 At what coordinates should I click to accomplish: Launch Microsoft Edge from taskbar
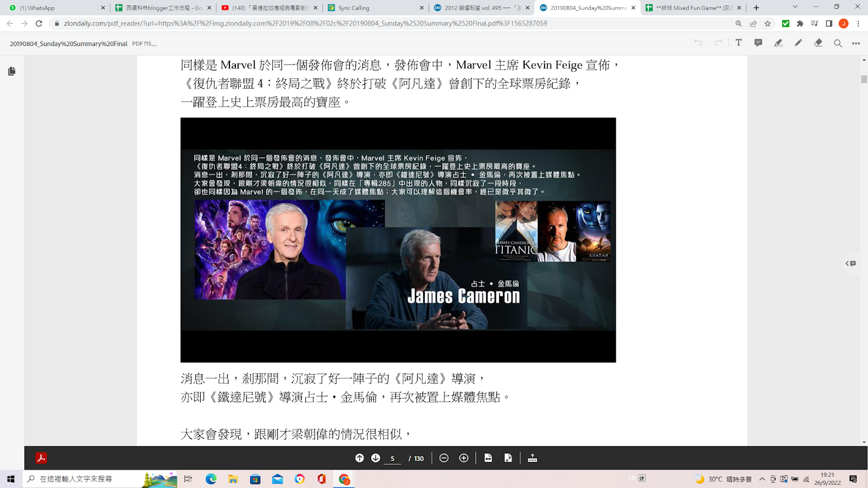click(211, 479)
